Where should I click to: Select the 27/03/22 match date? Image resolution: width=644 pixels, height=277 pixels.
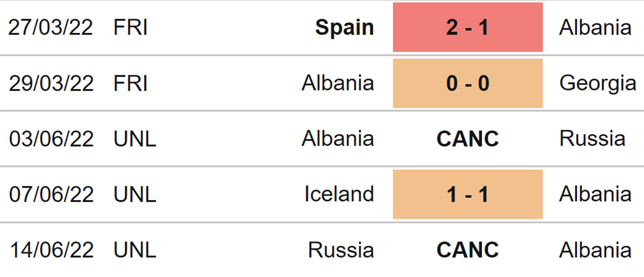point(51,27)
